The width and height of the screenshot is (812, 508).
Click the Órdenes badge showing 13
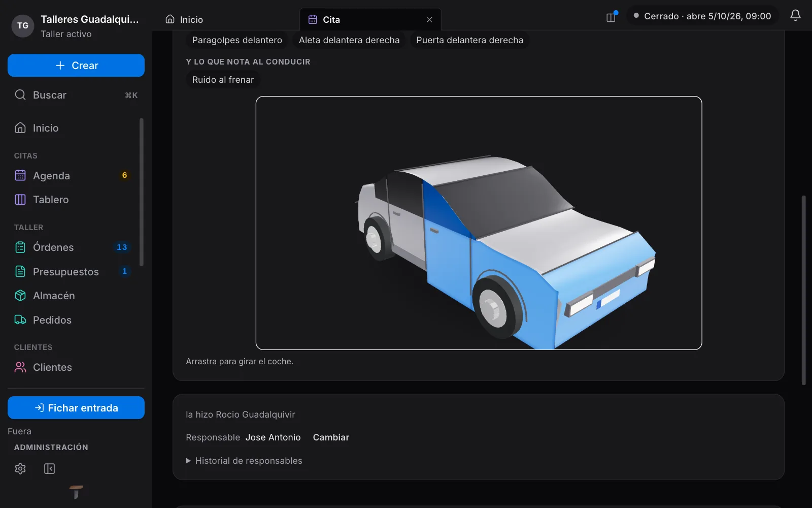pos(122,247)
